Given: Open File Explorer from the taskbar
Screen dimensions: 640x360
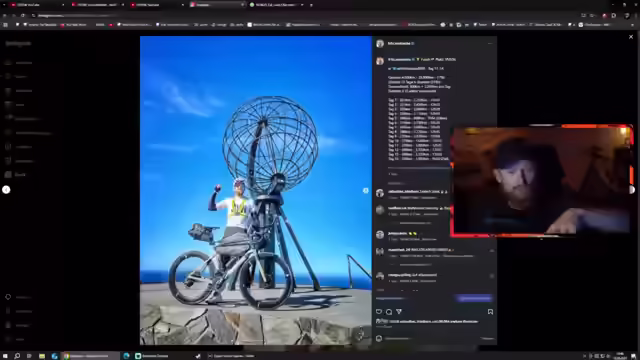Looking at the screenshot, I should 42,356.
